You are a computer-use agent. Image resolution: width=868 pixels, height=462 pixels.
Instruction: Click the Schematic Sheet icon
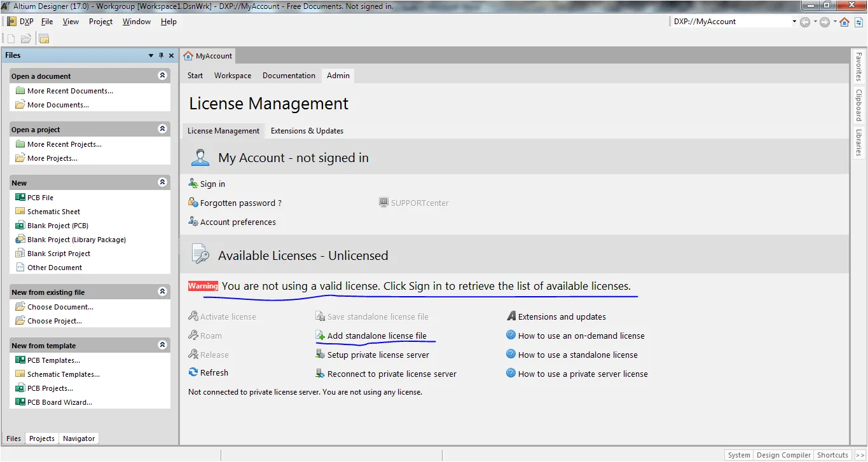pyautogui.click(x=20, y=212)
